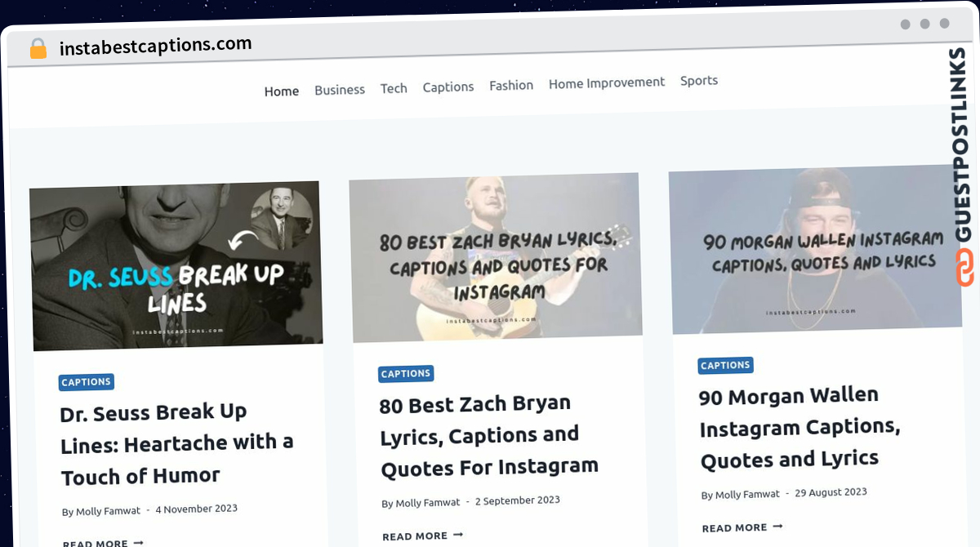This screenshot has height=547, width=980.
Task: Open the Home menu item
Action: (282, 91)
